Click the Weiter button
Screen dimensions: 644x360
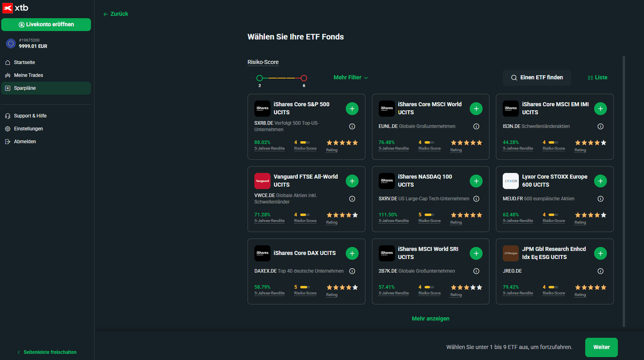tap(602, 347)
